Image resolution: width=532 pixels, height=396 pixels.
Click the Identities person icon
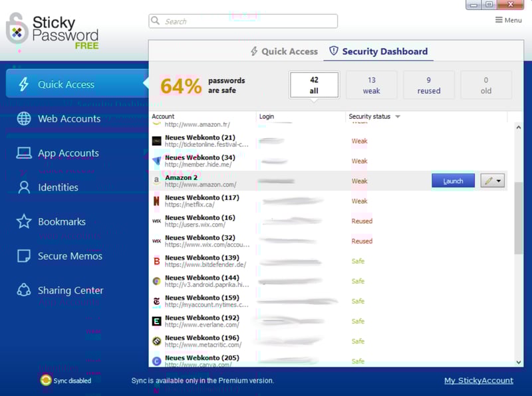click(x=24, y=187)
